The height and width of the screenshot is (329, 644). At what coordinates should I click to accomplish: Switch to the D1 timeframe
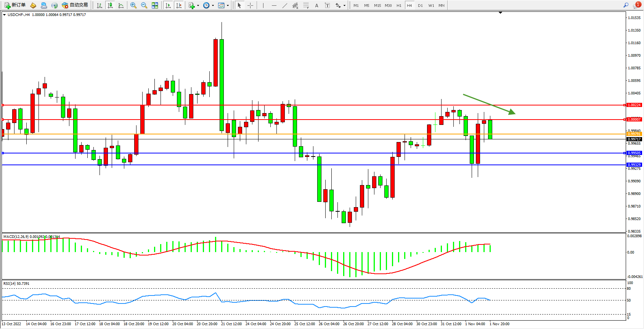coord(420,5)
